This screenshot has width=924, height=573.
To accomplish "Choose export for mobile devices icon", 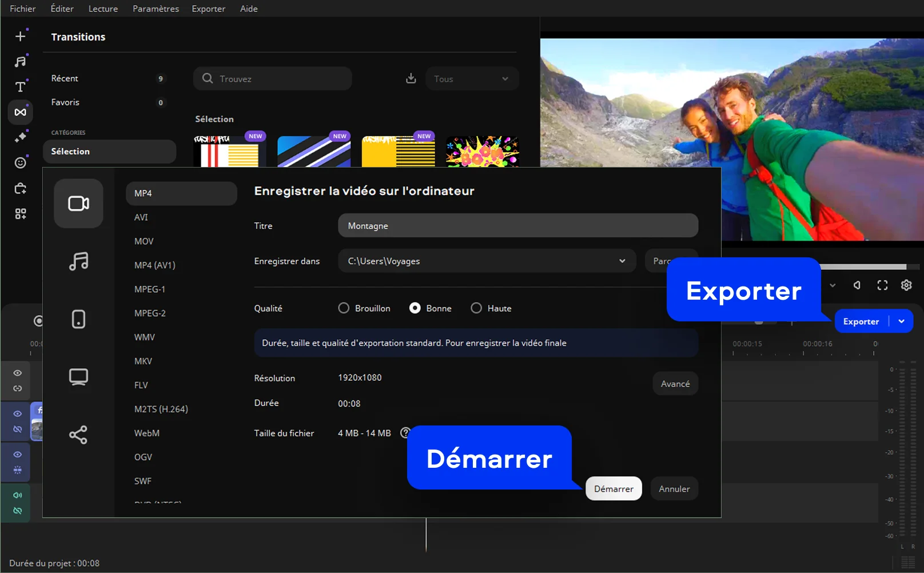I will click(78, 319).
